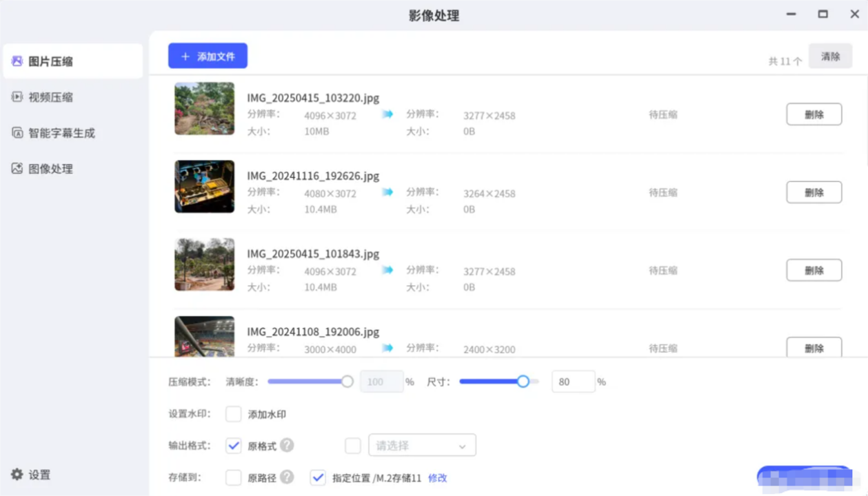Enable the 添加水印 watermark checkbox
Viewport: 868px width, 496px height.
pos(234,414)
